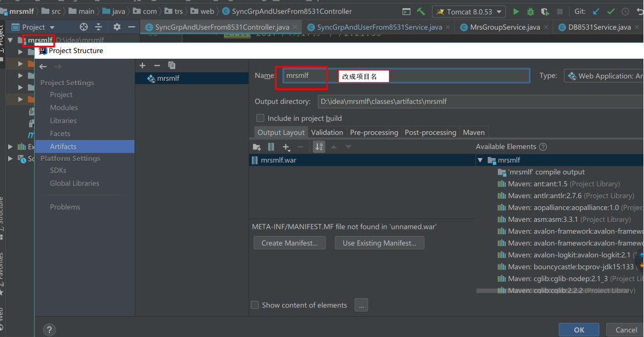Toggle Show content of elements checkbox
Image resolution: width=644 pixels, height=337 pixels.
[x=255, y=305]
